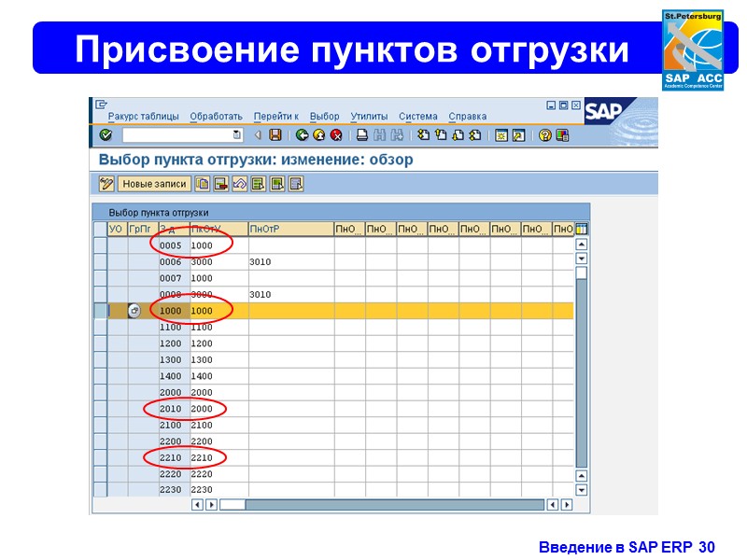Click the green checkmark Enter icon
The image size is (747, 560).
click(x=106, y=135)
